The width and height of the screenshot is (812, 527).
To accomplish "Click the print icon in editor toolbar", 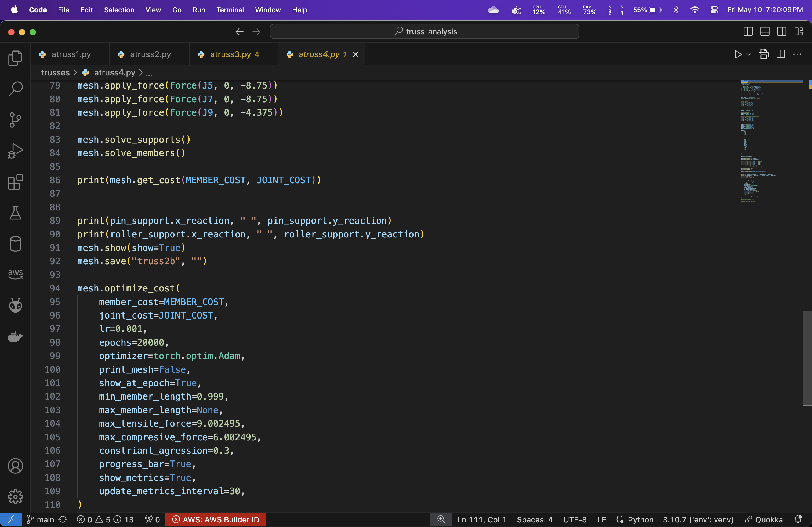I will (x=764, y=54).
